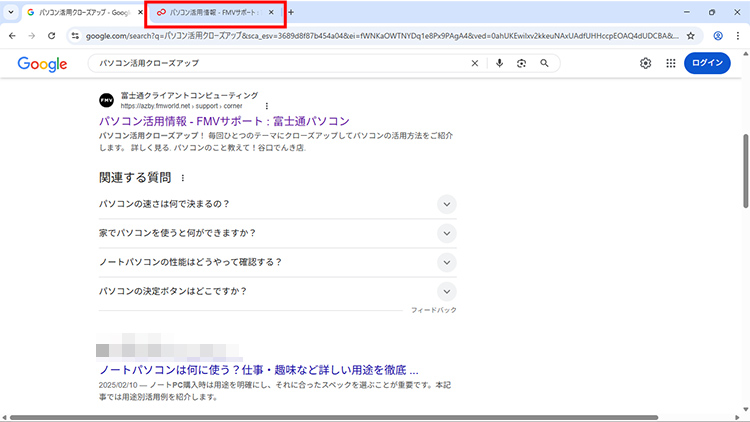Switch to パソコン活用情報 - FMVサポート tab

(209, 13)
